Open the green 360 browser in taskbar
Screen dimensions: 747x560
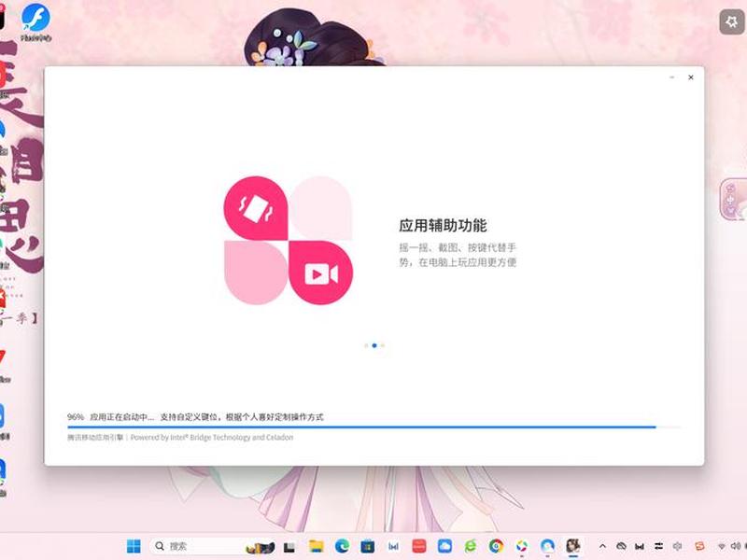471,546
